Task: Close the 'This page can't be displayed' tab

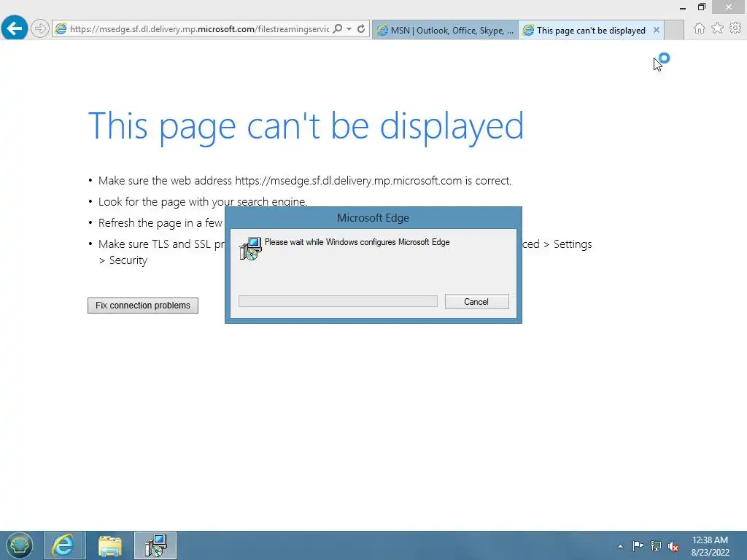Action: (656, 30)
